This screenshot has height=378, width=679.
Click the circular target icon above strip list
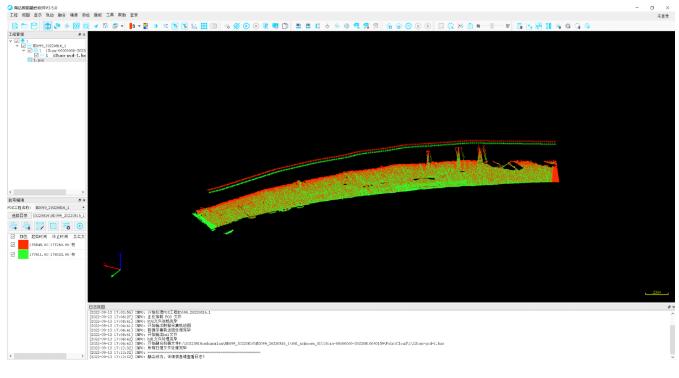pos(80,226)
